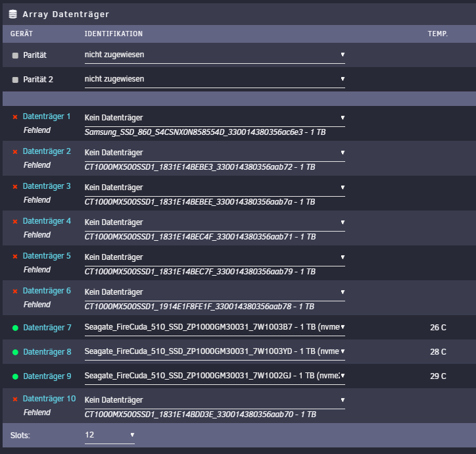Click the red X icon of Datenträger 5
Screen dimensions: 476x454
point(15,257)
